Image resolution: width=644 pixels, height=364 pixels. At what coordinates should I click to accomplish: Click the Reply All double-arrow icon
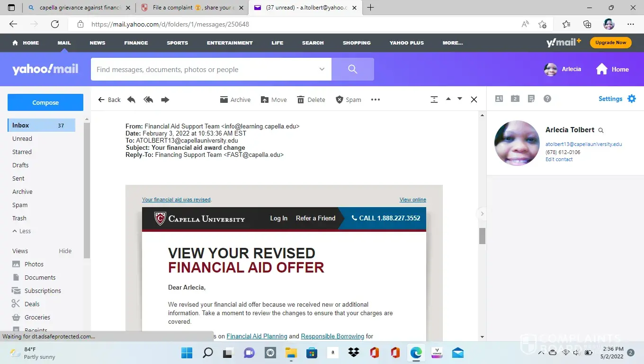click(148, 100)
